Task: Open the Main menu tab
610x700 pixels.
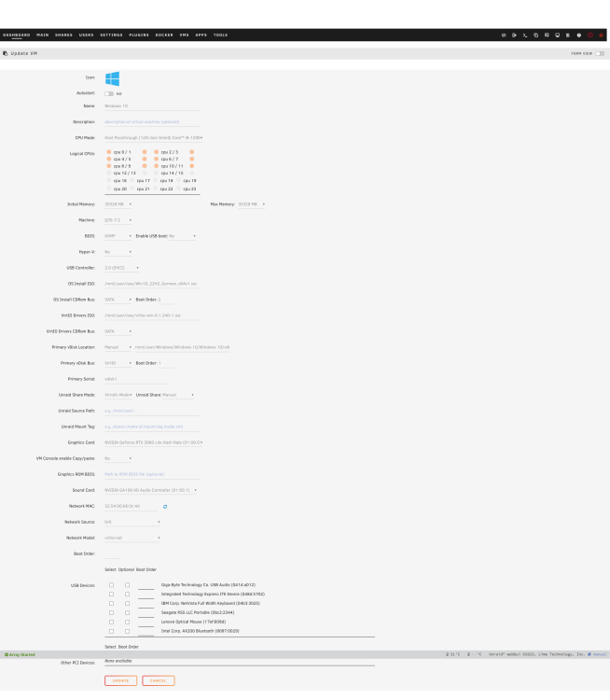Action: point(42,35)
